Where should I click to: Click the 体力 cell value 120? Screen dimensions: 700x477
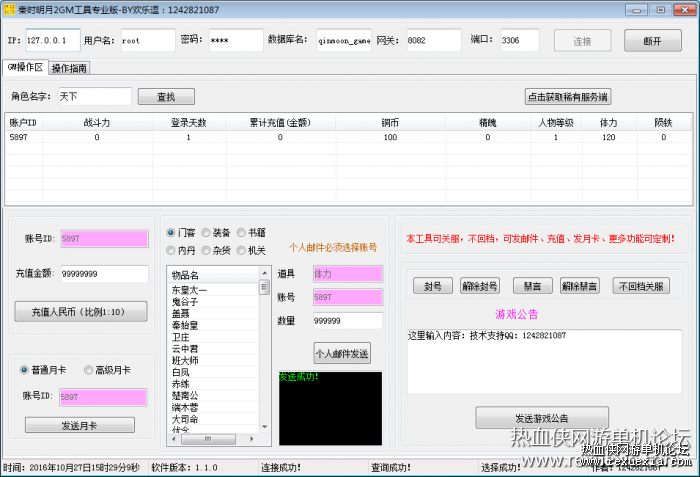pos(608,137)
